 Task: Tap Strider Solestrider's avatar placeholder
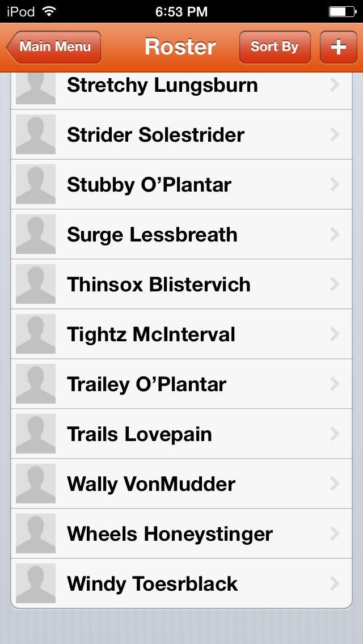[36, 135]
